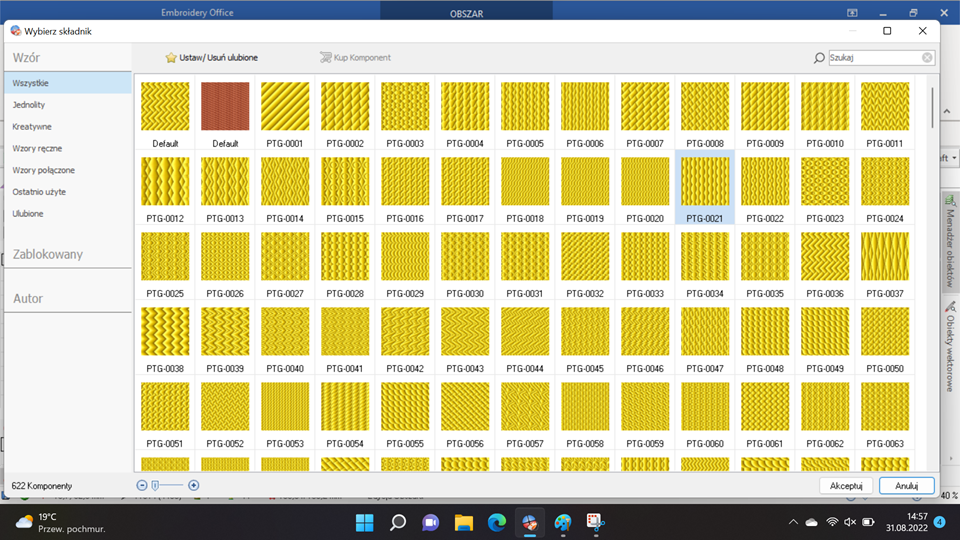Select the PTG-0021 pattern thumbnail
This screenshot has height=540, width=960.
coord(705,181)
